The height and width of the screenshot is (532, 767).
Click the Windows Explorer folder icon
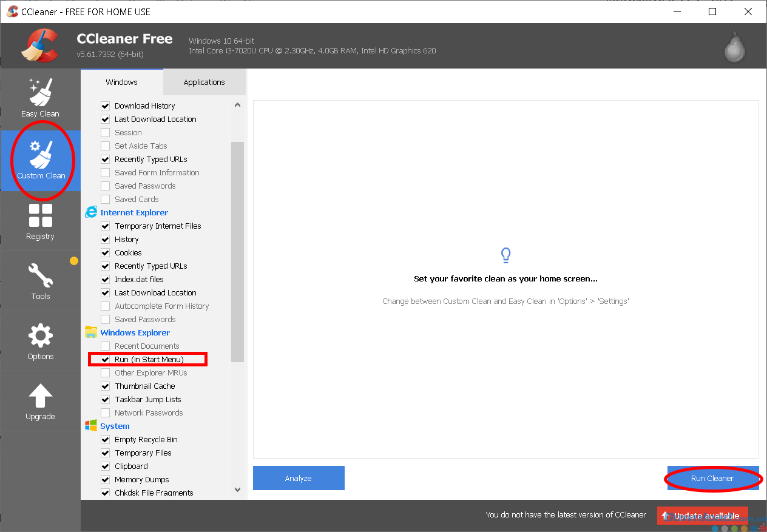pyautogui.click(x=91, y=332)
